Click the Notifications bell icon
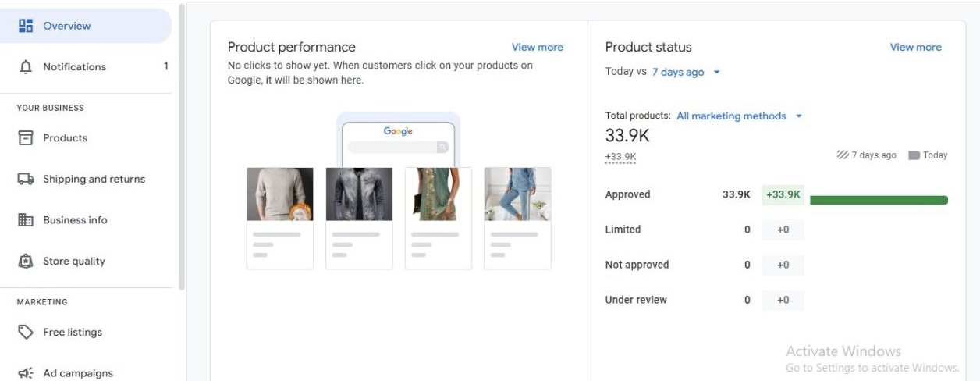This screenshot has width=980, height=381. 26,67
